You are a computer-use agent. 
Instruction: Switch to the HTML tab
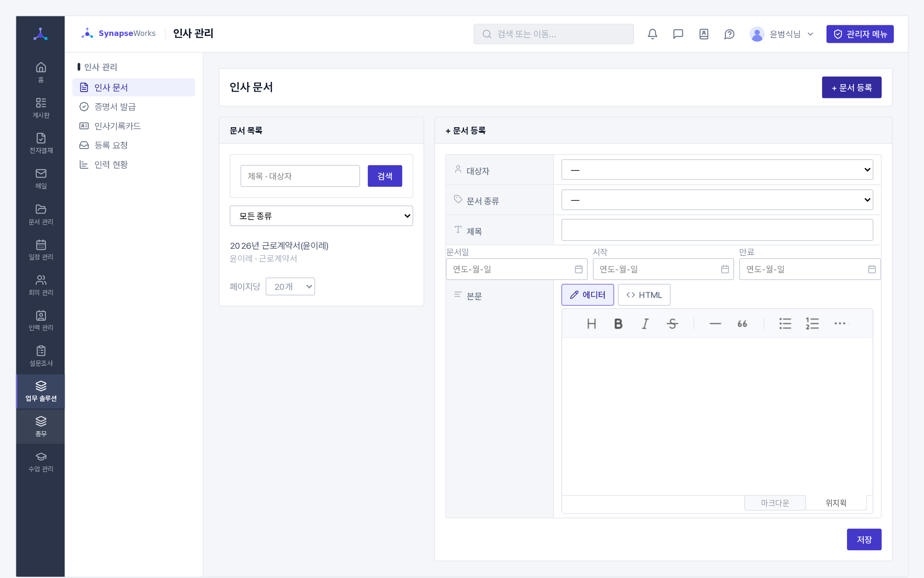[644, 295]
